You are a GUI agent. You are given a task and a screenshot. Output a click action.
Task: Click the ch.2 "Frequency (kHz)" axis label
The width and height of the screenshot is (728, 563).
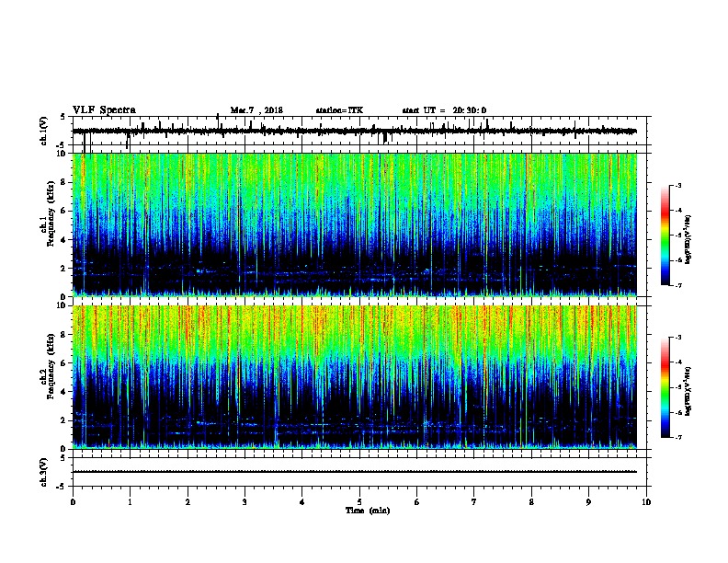[51, 366]
